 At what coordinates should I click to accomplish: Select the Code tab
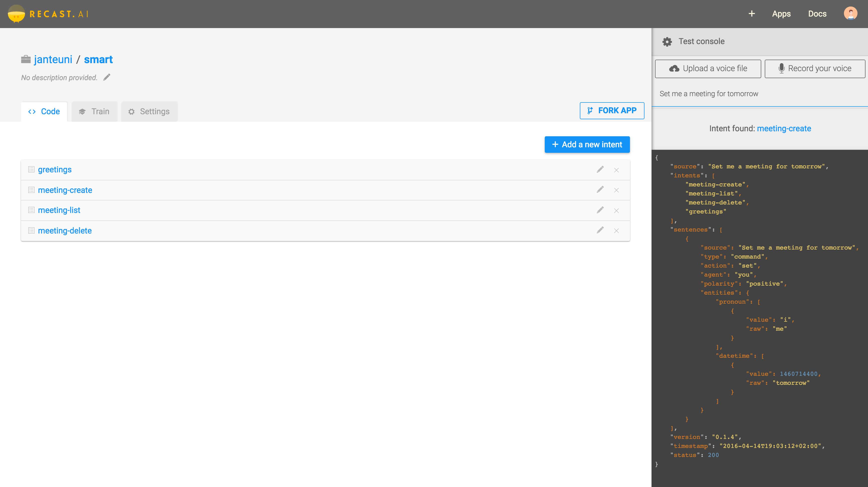(44, 111)
